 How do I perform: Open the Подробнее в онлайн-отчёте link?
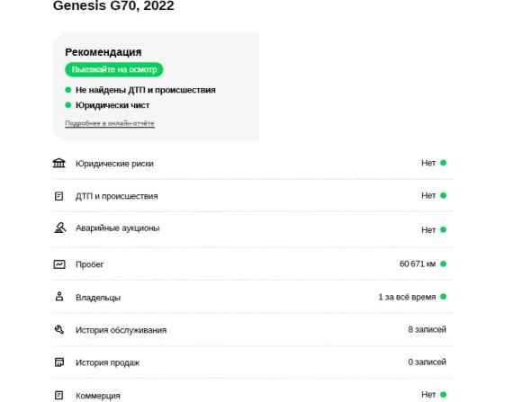tap(110, 123)
